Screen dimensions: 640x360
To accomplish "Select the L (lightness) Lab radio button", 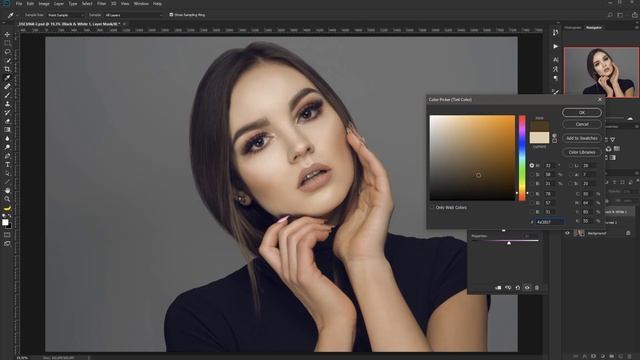I will click(571, 166).
